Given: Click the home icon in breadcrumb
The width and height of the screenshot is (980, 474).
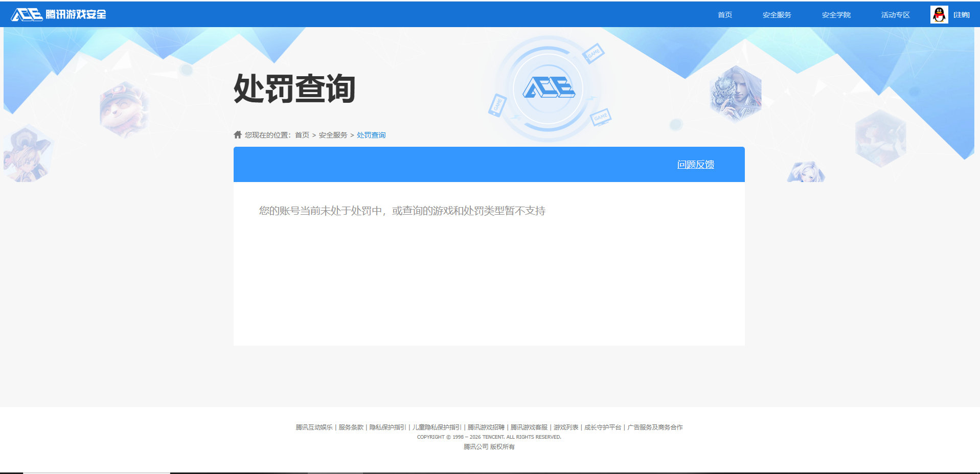Looking at the screenshot, I should pyautogui.click(x=237, y=134).
